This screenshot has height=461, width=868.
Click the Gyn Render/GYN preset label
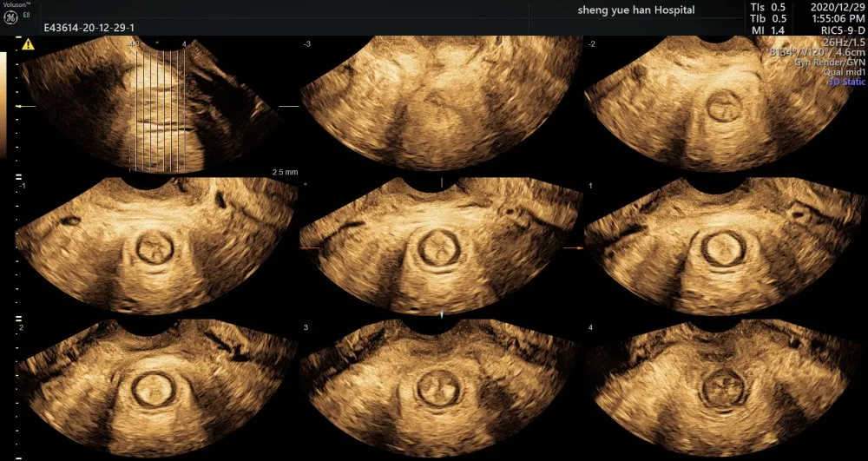pyautogui.click(x=830, y=63)
